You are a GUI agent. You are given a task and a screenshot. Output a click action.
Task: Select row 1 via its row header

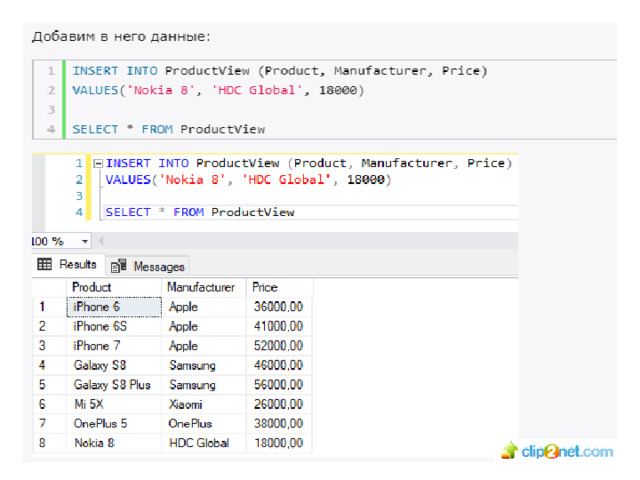(x=42, y=307)
